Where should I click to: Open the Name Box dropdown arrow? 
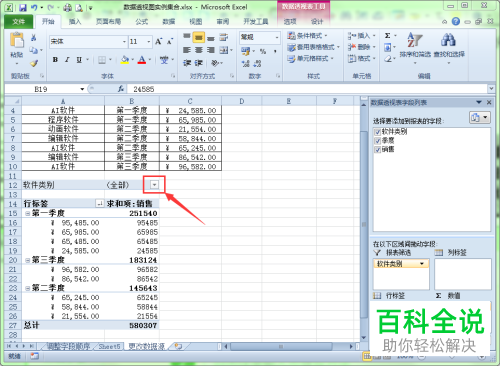[x=82, y=89]
